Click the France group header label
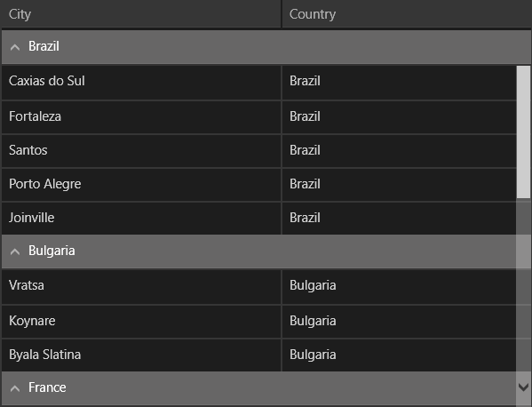532x407 pixels. click(x=47, y=387)
